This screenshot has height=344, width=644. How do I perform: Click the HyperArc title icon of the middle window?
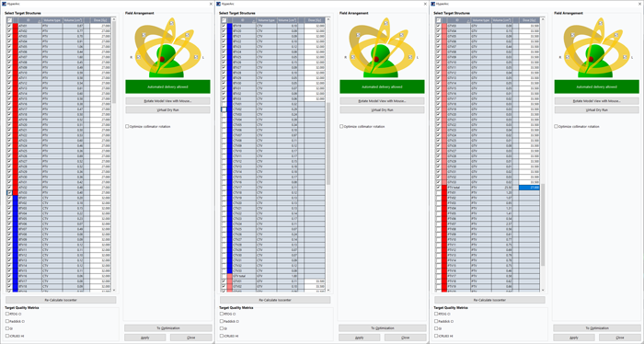click(218, 4)
